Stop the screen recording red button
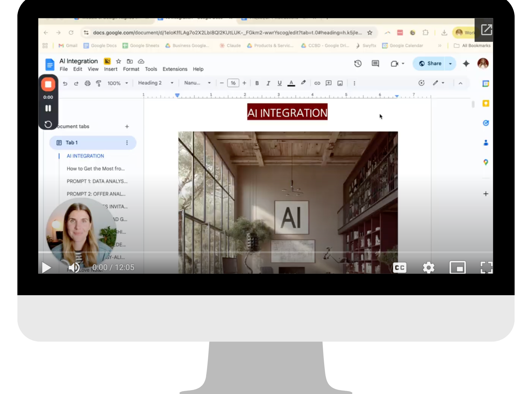This screenshot has width=532, height=394. (x=48, y=84)
